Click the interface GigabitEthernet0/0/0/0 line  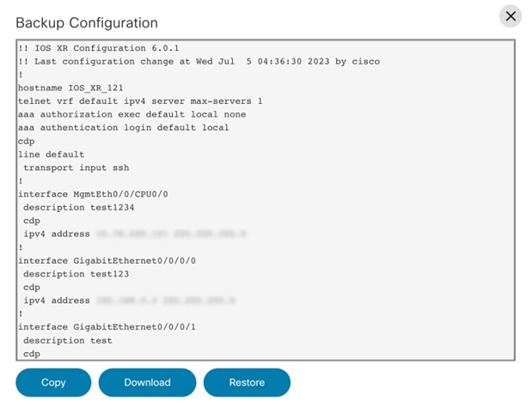[107, 261]
